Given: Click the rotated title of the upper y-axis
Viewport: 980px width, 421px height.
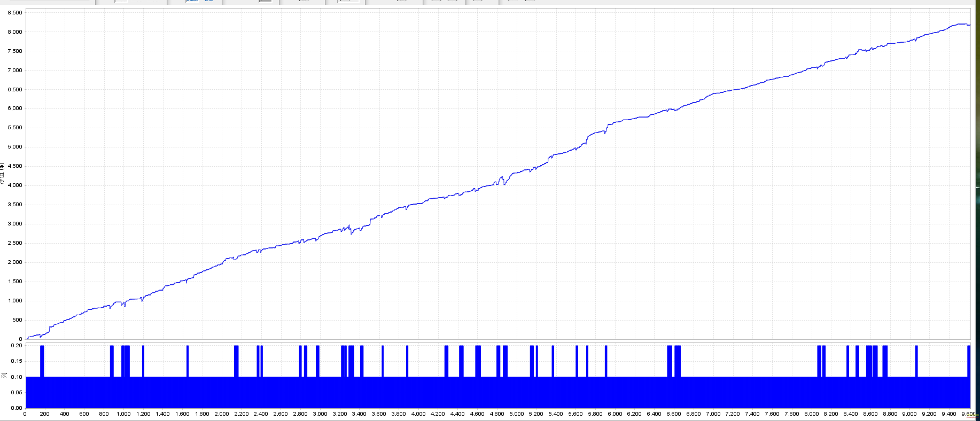Looking at the screenshot, I should [3, 174].
